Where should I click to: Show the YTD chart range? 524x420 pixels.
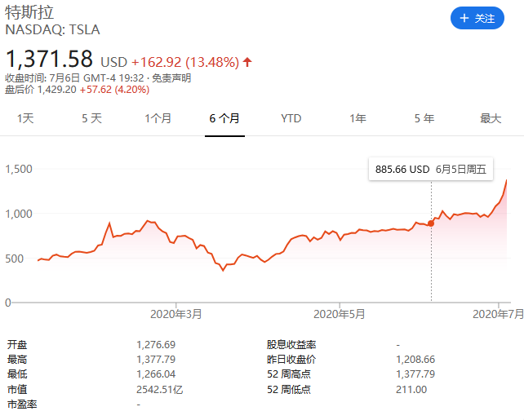pyautogui.click(x=291, y=118)
